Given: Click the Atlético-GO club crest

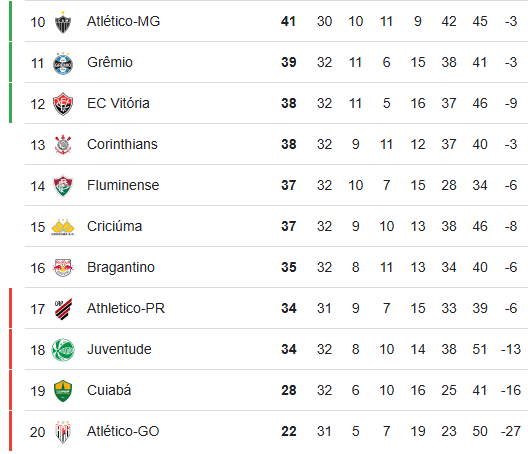Looking at the screenshot, I should [x=63, y=432].
